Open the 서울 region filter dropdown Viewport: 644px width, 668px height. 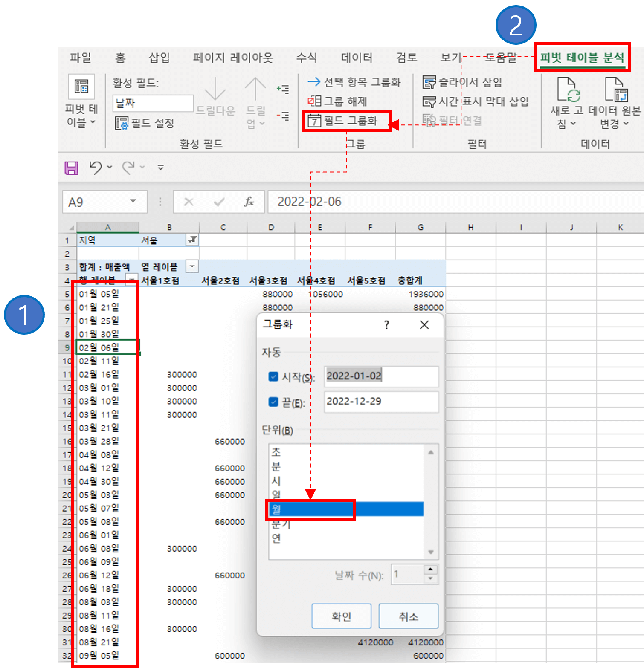[192, 240]
